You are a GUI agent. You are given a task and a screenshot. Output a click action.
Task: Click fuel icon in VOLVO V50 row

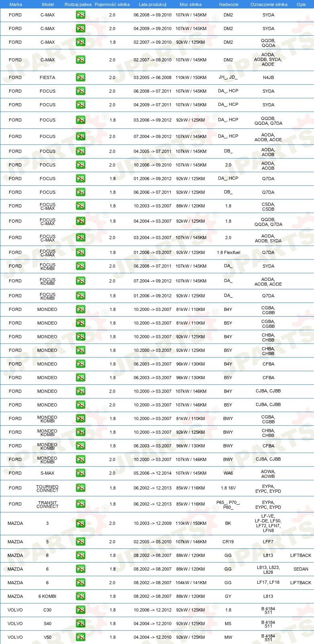(x=80, y=637)
